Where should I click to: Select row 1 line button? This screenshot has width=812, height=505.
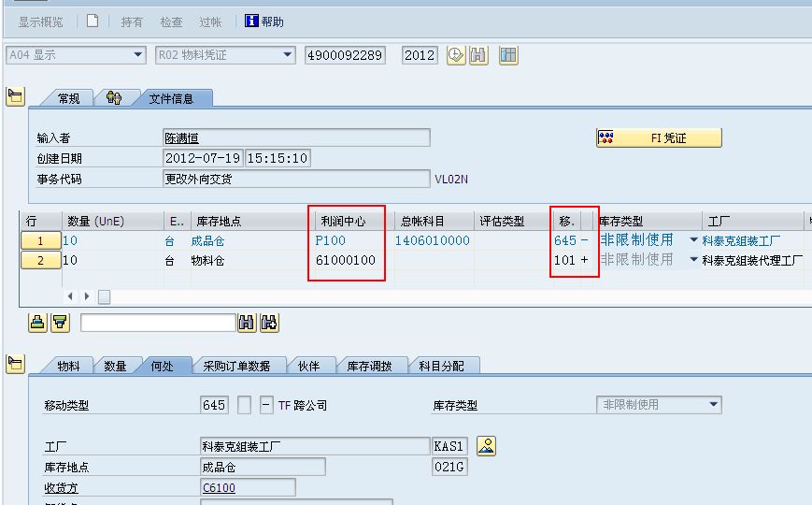pos(40,240)
